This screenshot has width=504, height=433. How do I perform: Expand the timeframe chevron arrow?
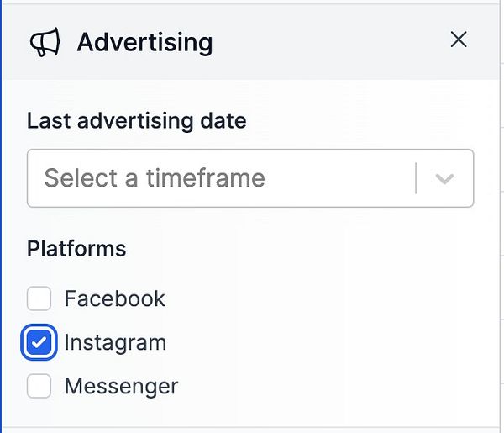point(445,178)
